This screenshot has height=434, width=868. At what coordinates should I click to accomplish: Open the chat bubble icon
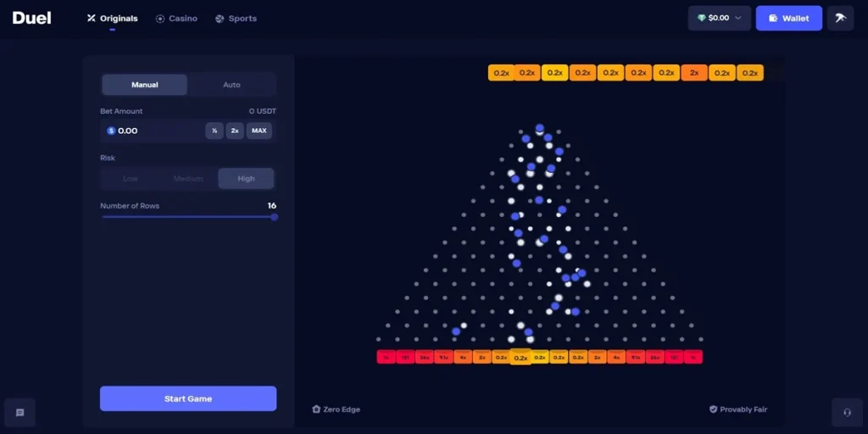click(19, 413)
